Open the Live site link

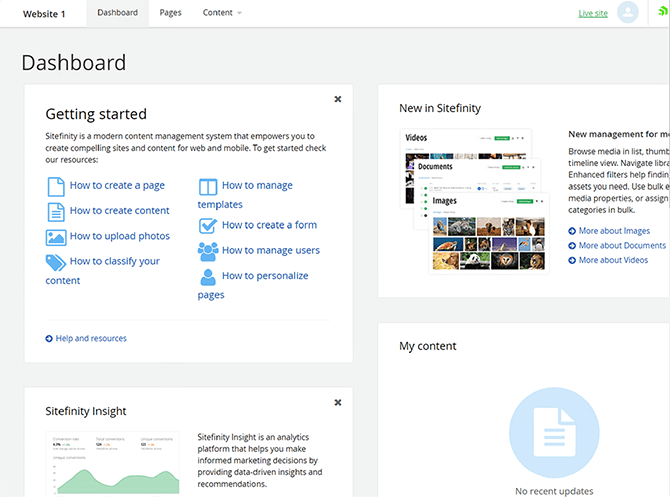[593, 13]
